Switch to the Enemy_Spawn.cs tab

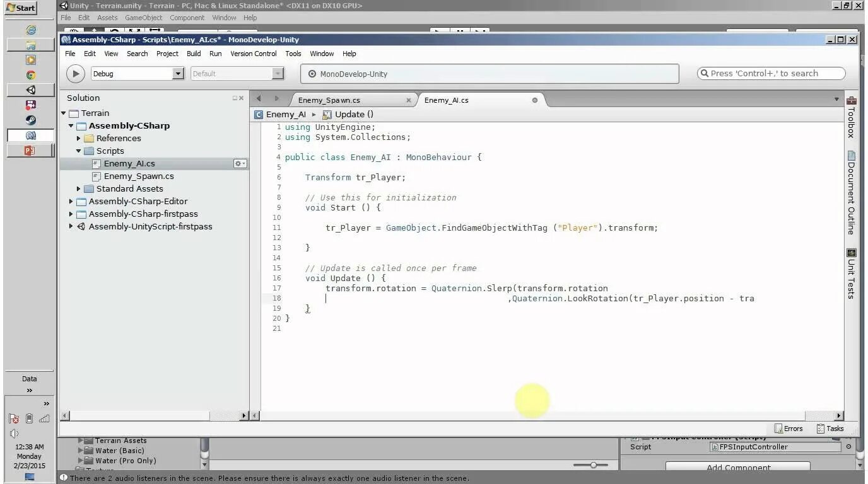coord(329,100)
